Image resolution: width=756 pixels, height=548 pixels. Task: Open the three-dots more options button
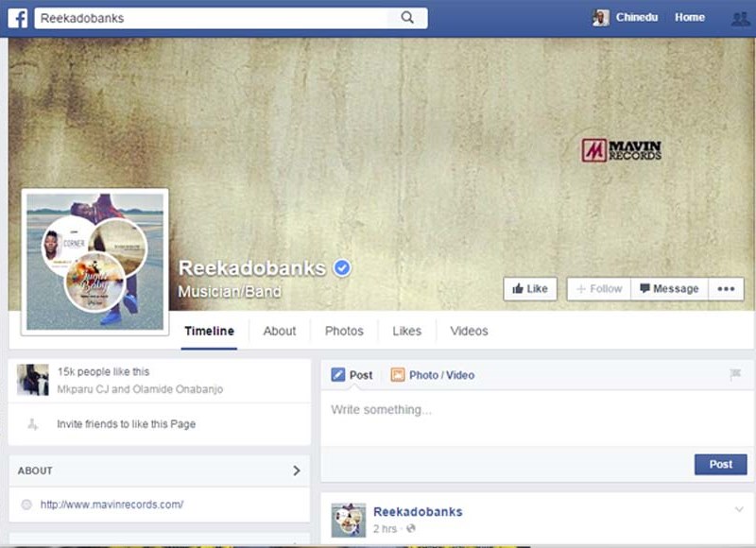pyautogui.click(x=726, y=289)
